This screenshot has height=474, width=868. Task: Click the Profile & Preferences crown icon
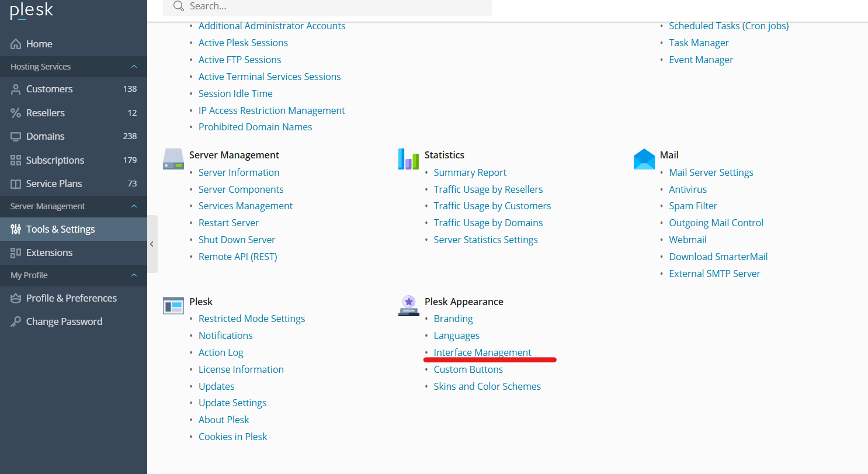[x=16, y=298]
